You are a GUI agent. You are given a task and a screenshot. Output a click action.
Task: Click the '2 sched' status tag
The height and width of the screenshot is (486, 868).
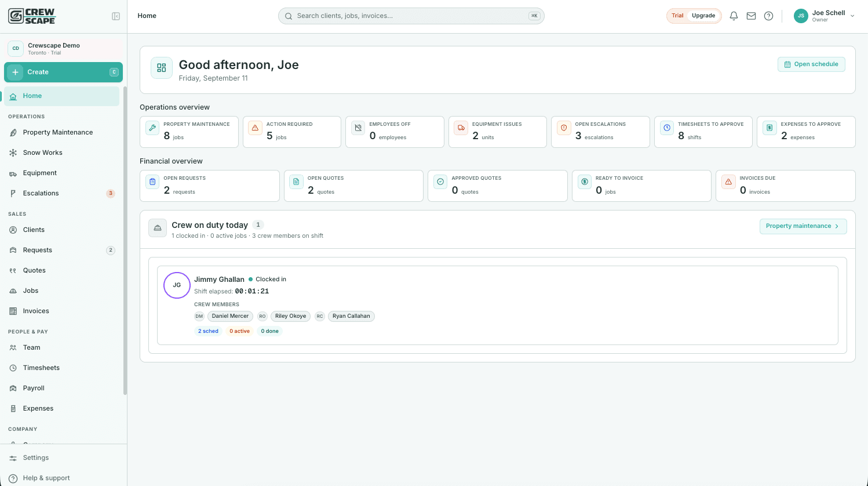pyautogui.click(x=208, y=331)
